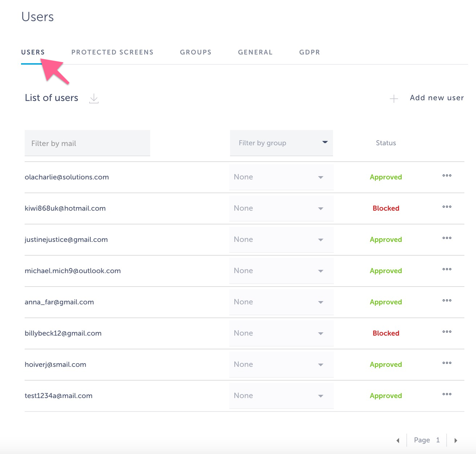476x454 pixels.
Task: Click the Add new user link
Action: (437, 98)
